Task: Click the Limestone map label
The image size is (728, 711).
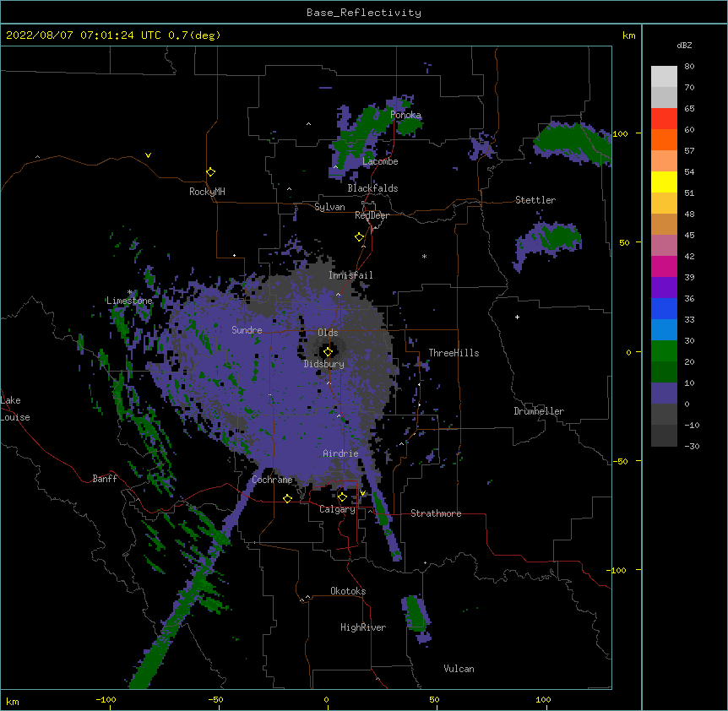Action: click(x=129, y=301)
